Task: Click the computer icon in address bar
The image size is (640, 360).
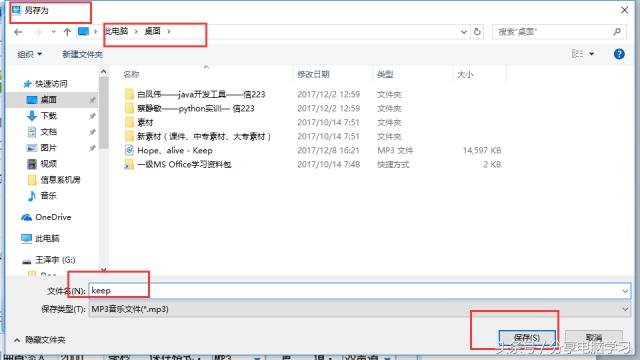Action: (x=83, y=31)
